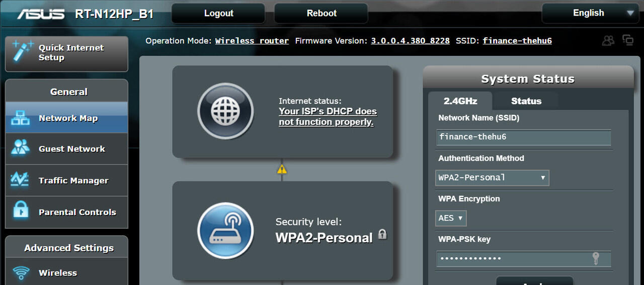Viewport: 644px width, 285px height.
Task: Click the users icon at top right
Action: point(608,41)
